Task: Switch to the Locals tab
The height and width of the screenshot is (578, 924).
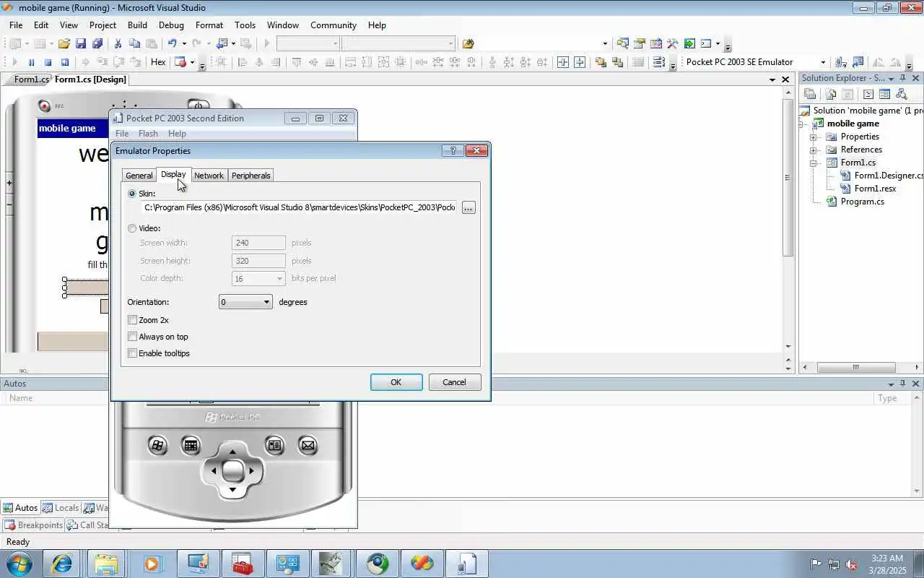Action: click(61, 508)
